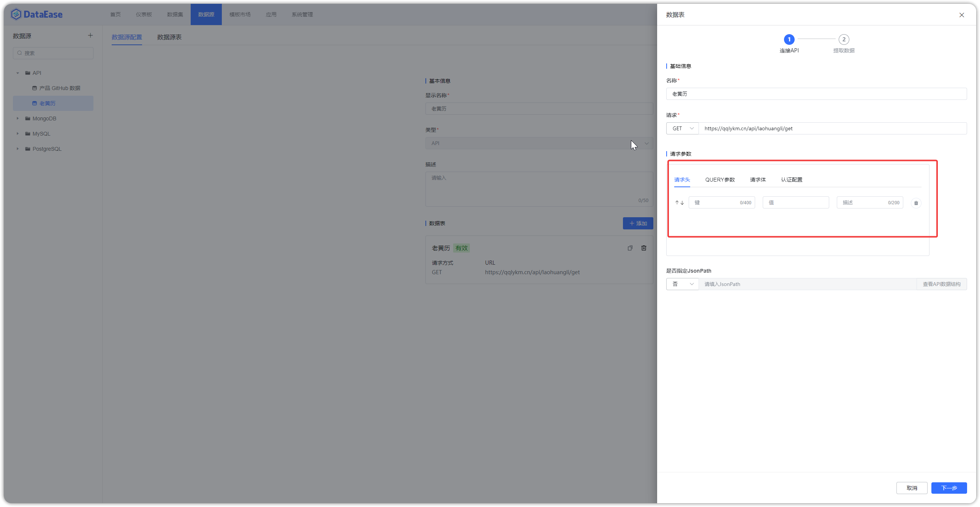Click the 下一步 button
This screenshot has height=507, width=980.
(x=949, y=488)
